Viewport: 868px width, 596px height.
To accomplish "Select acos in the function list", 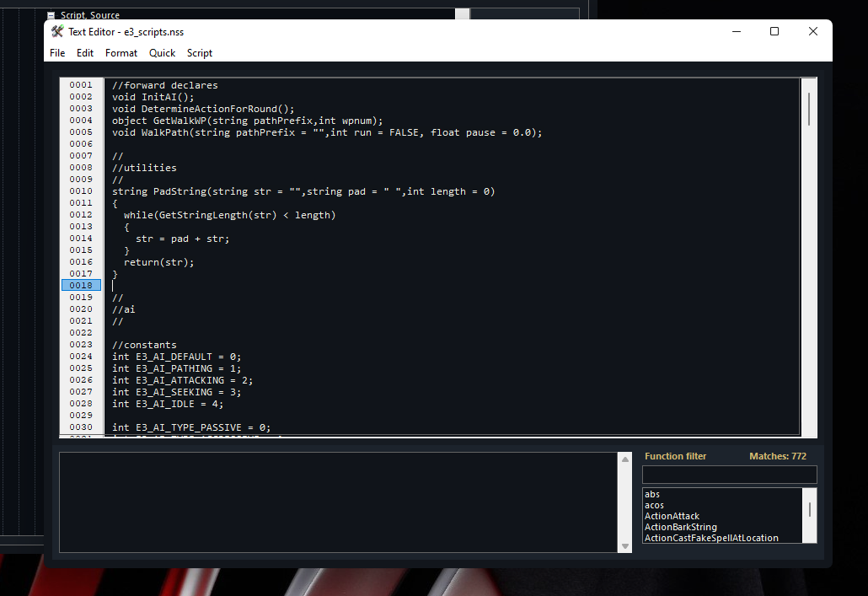I will 654,506.
